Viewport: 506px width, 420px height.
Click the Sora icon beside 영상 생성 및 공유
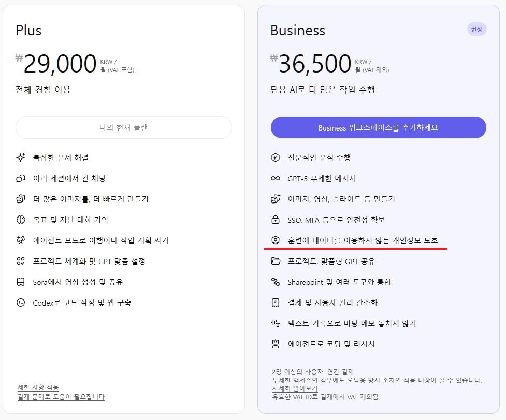click(x=21, y=282)
